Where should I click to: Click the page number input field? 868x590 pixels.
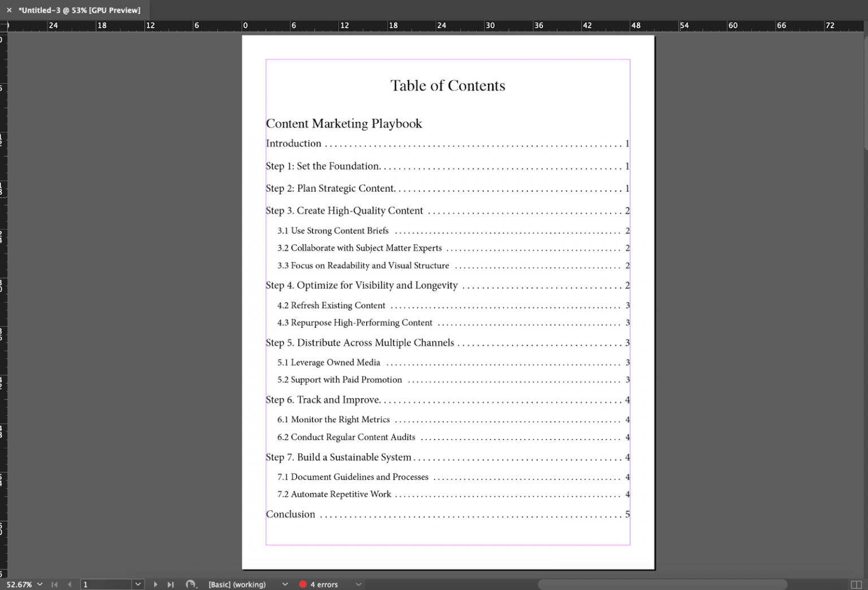click(106, 584)
